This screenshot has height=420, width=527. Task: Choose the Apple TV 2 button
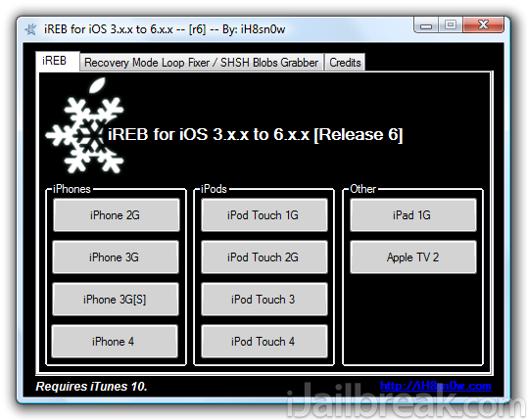point(413,257)
